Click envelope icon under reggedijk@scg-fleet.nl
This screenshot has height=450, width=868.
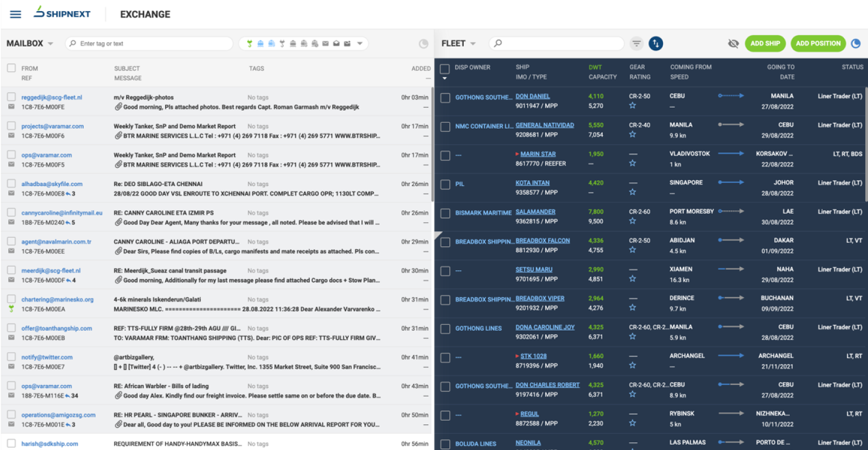click(x=11, y=107)
